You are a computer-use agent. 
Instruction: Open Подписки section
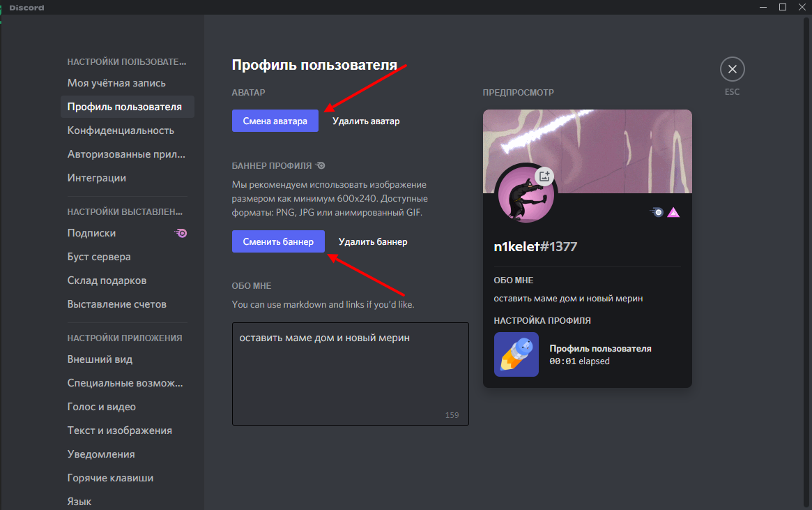pos(128,233)
